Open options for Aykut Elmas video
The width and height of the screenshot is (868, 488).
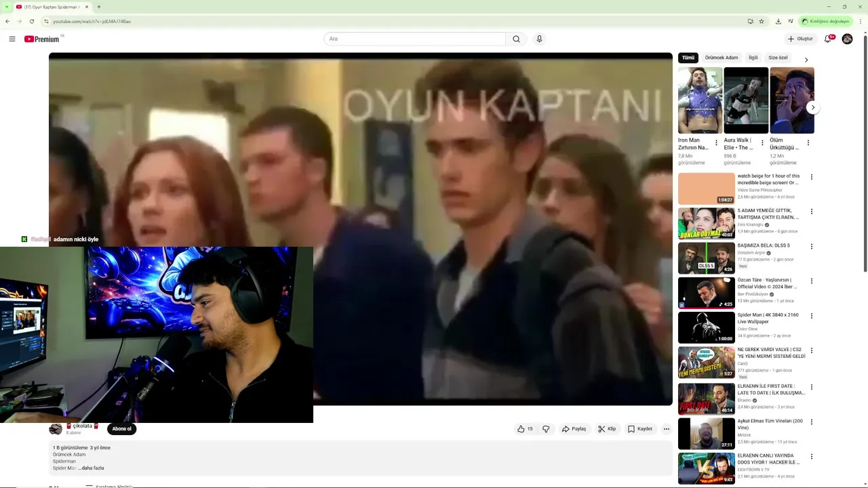coord(812,422)
